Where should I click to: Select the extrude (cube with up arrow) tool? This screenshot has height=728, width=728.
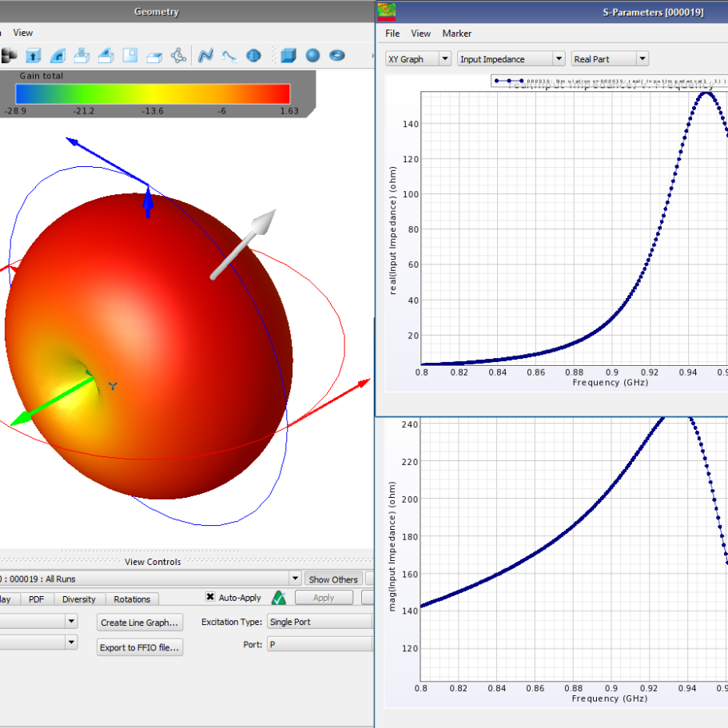[x=34, y=56]
